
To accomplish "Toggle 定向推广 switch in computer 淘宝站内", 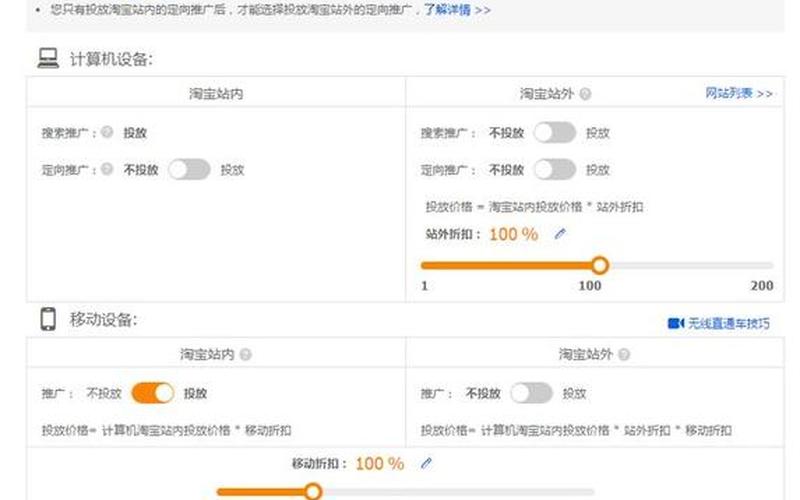I will tap(189, 169).
